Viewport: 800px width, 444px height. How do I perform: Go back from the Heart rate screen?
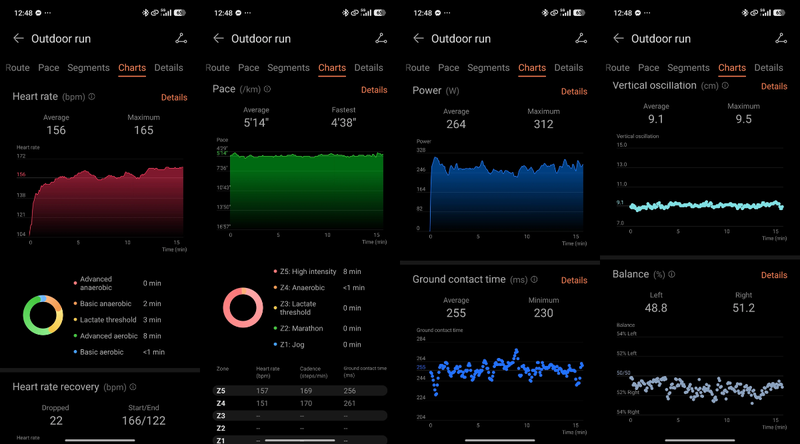(18, 38)
